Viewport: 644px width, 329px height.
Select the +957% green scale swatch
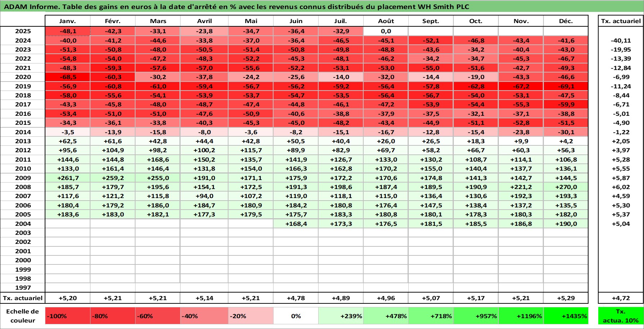click(476, 316)
